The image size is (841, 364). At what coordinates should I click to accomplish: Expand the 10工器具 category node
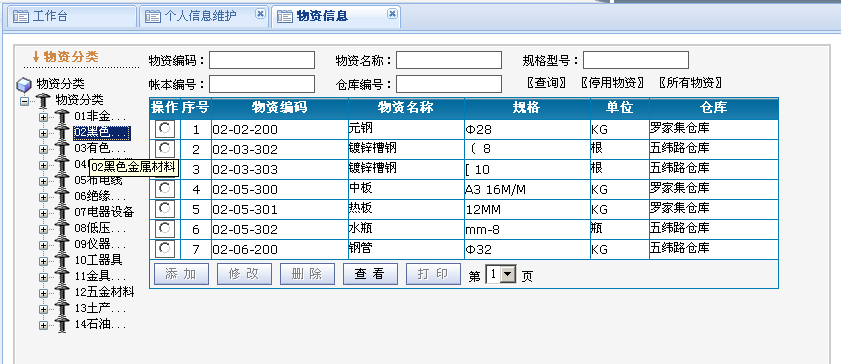click(x=43, y=262)
